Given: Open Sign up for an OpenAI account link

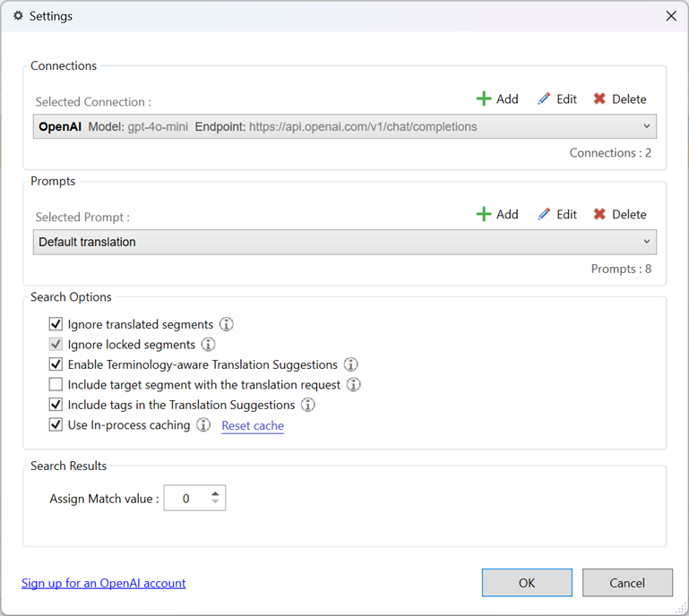Looking at the screenshot, I should click(104, 583).
